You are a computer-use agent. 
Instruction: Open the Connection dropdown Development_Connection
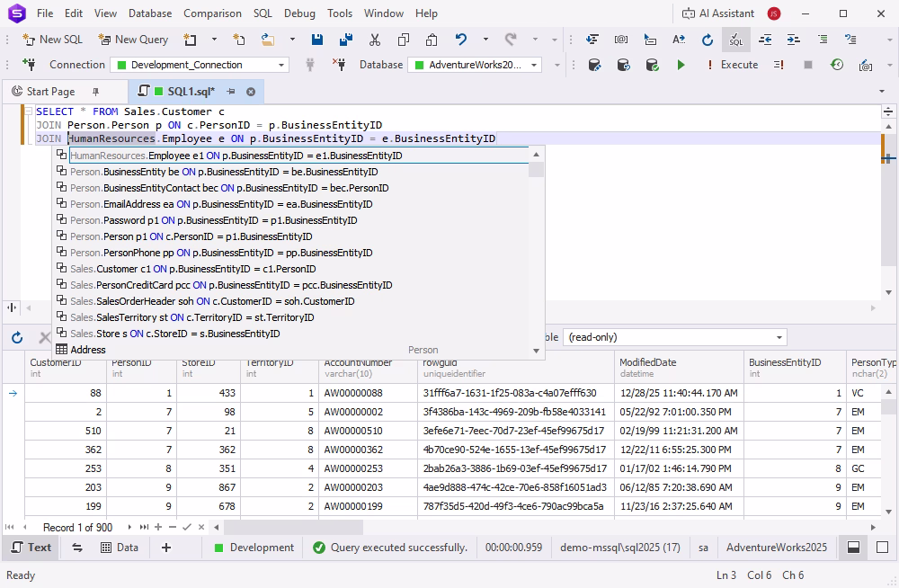[x=200, y=65]
